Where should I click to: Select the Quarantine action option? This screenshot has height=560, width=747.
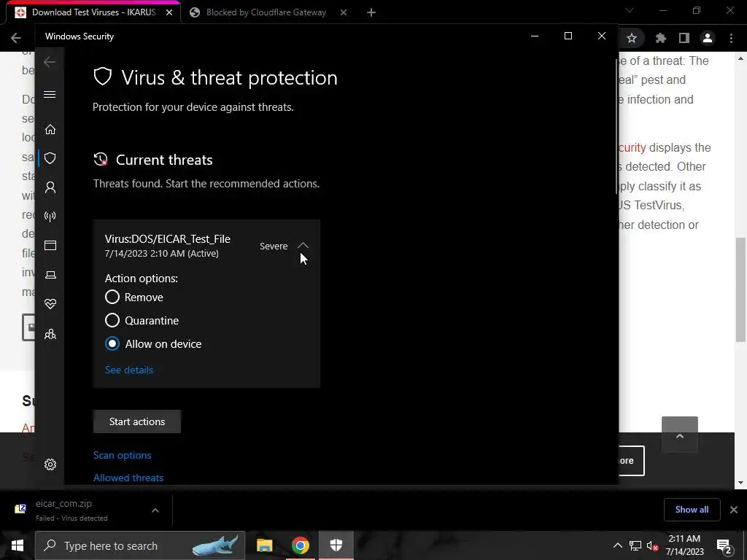click(x=112, y=321)
